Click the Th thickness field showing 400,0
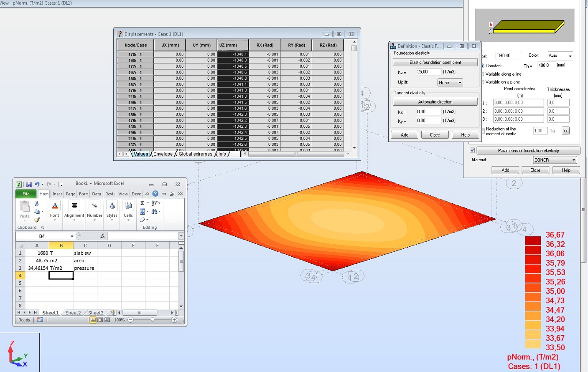 point(546,65)
